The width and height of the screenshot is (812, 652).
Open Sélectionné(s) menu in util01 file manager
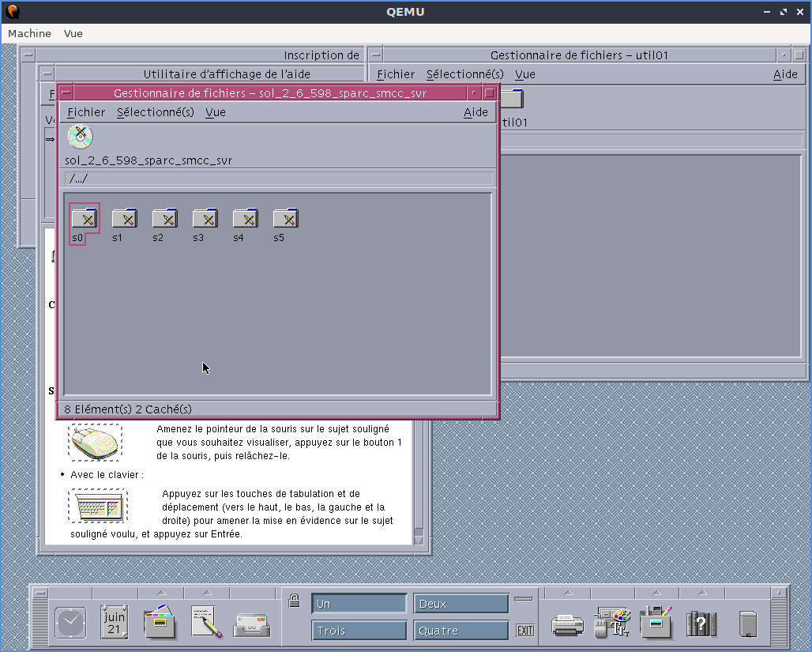465,74
